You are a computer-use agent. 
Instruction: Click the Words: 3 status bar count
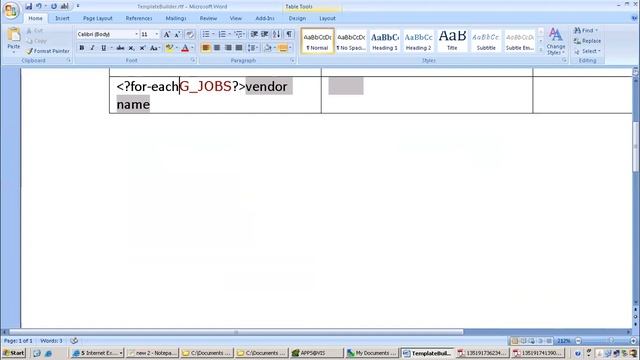tap(51, 340)
